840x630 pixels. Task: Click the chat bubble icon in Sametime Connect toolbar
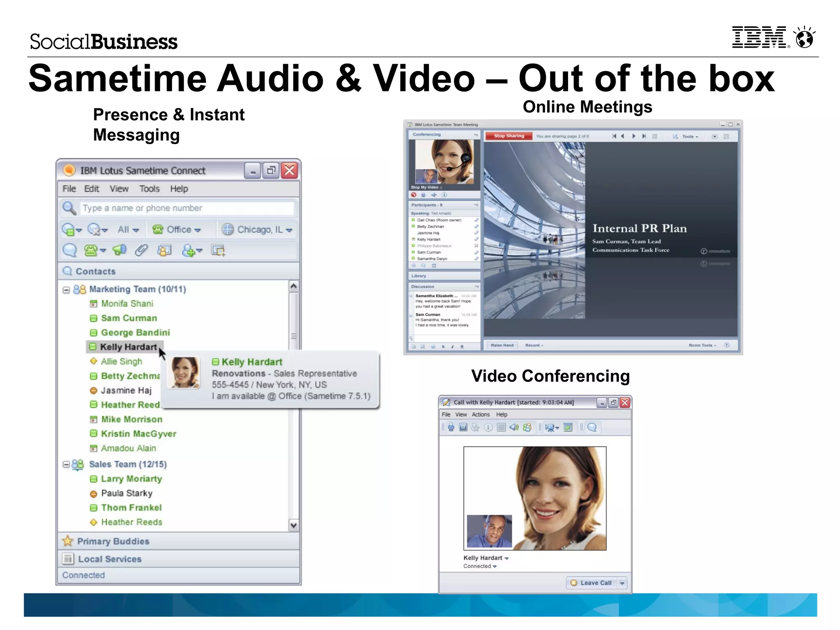(70, 250)
